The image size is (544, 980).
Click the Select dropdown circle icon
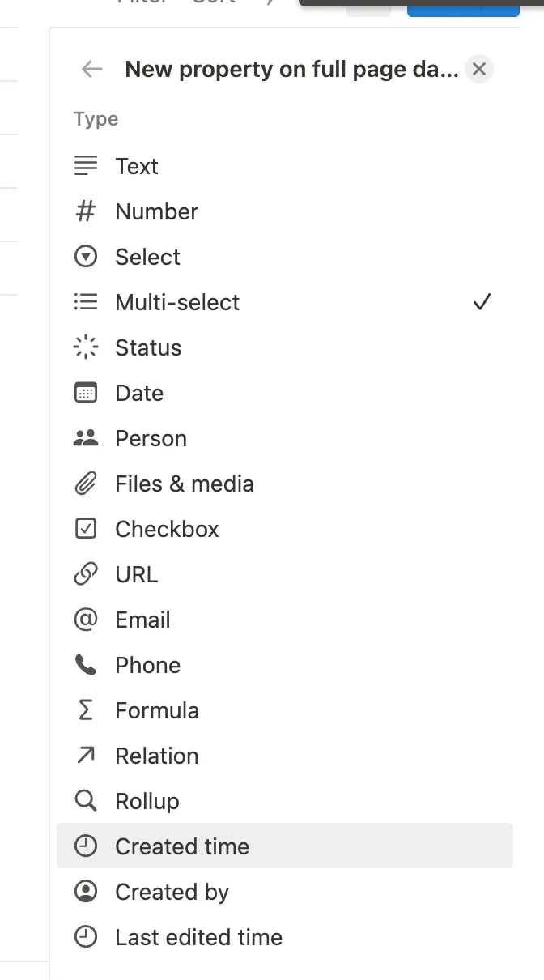(x=85, y=257)
